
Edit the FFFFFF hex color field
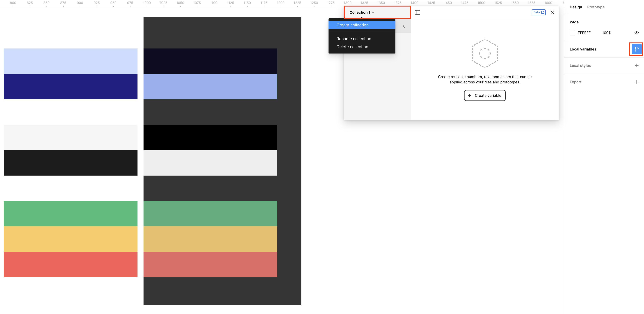(584, 33)
